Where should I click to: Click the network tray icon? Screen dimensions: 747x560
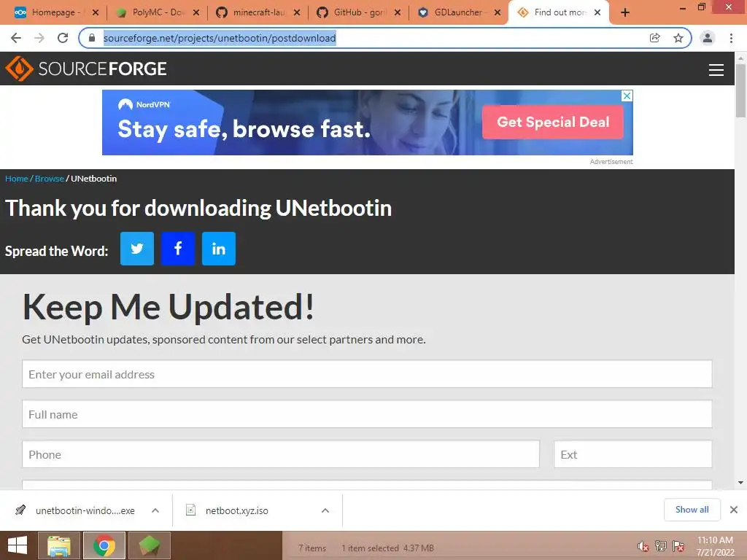pyautogui.click(x=660, y=546)
